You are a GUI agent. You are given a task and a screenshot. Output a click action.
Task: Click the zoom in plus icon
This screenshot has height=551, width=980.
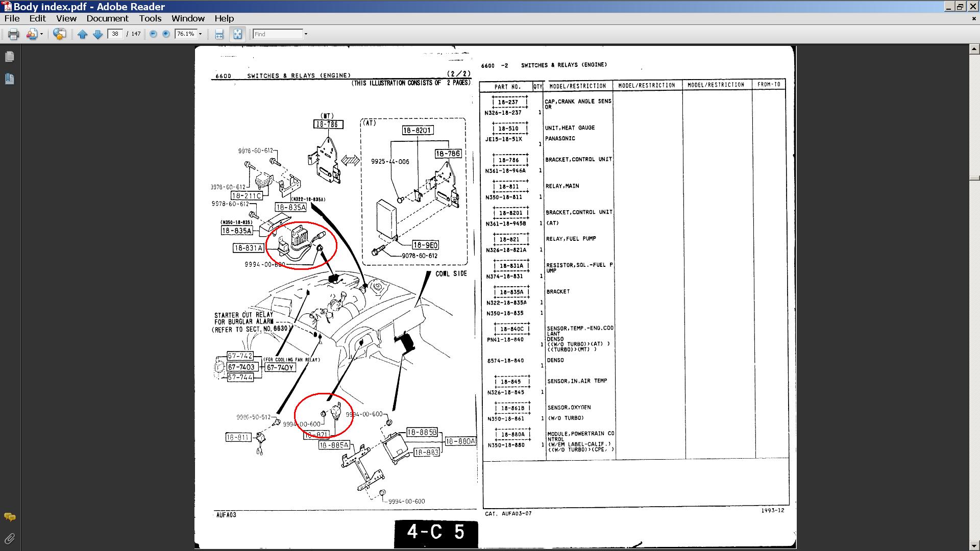tap(166, 34)
